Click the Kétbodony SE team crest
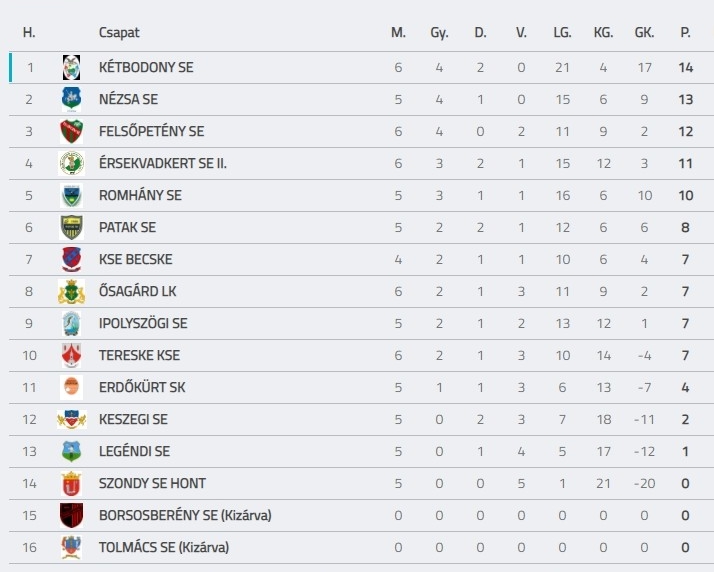 click(71, 67)
